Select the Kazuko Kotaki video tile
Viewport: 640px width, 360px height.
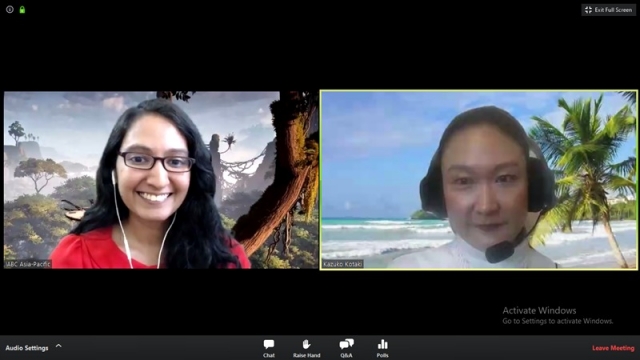(478, 180)
